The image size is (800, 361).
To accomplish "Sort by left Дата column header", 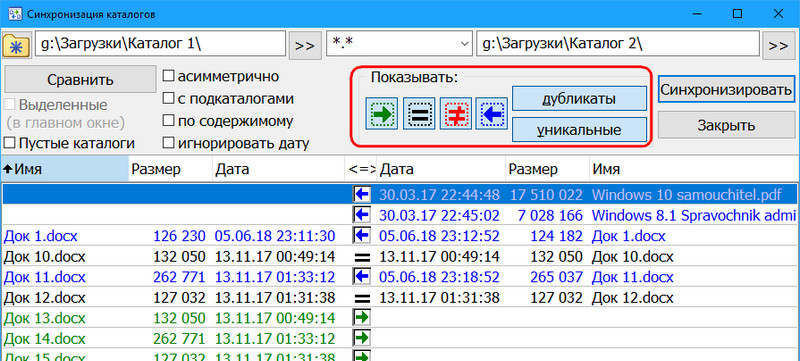I will 278,169.
